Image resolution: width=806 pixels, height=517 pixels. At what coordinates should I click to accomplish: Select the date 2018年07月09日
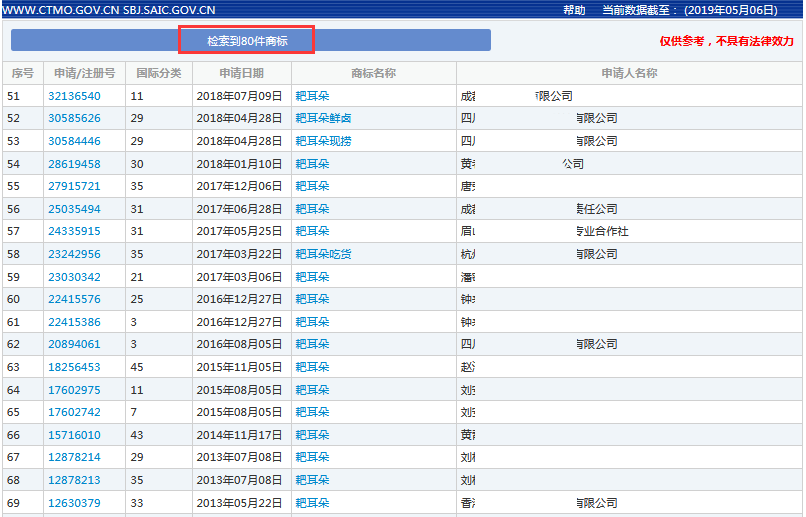(x=240, y=96)
